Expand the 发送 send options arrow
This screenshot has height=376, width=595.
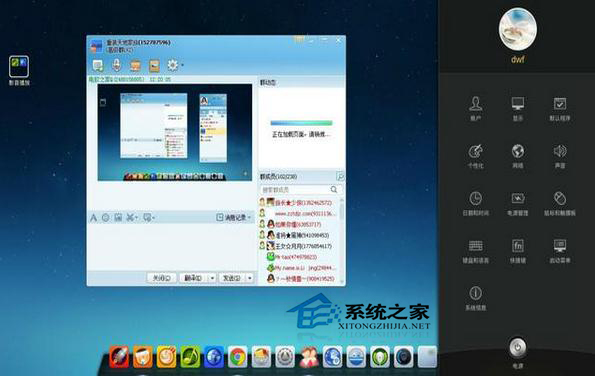pos(250,278)
